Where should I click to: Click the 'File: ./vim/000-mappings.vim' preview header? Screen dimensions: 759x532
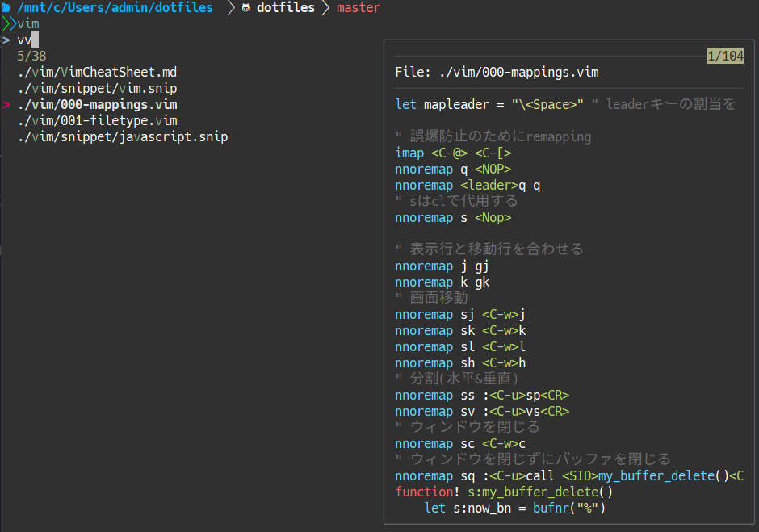point(497,72)
